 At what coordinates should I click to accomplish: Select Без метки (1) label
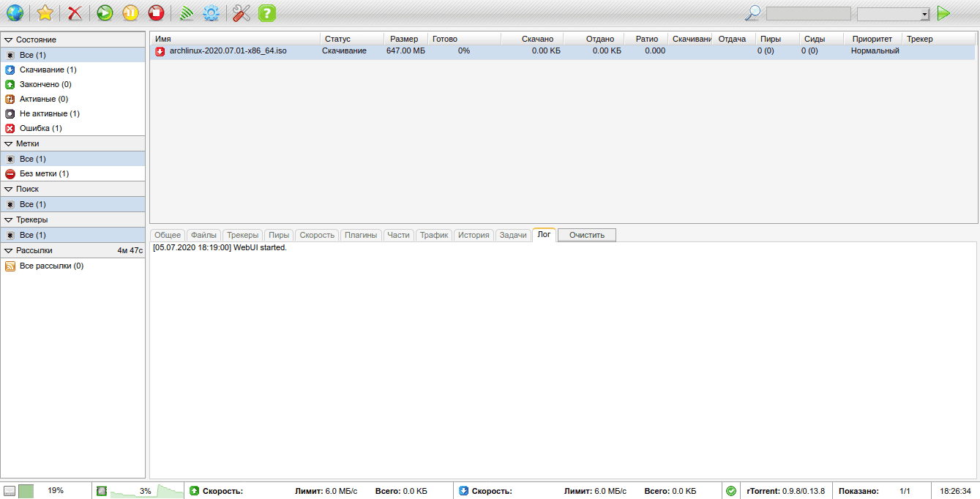72,173
